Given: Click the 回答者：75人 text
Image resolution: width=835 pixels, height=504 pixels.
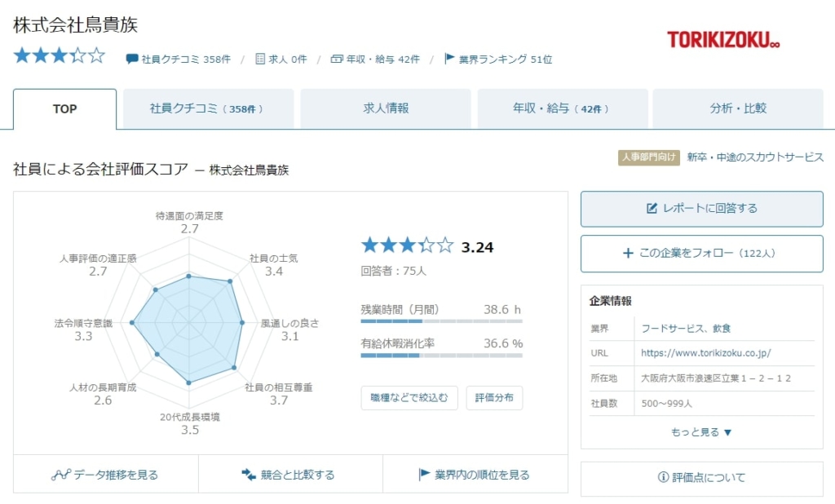Looking at the screenshot, I should 394,272.
